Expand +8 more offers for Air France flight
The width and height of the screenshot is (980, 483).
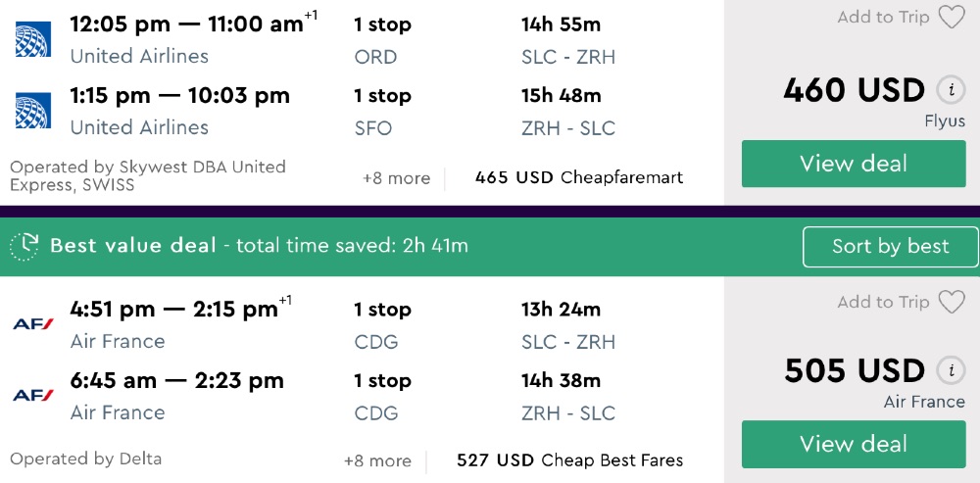[x=377, y=460]
